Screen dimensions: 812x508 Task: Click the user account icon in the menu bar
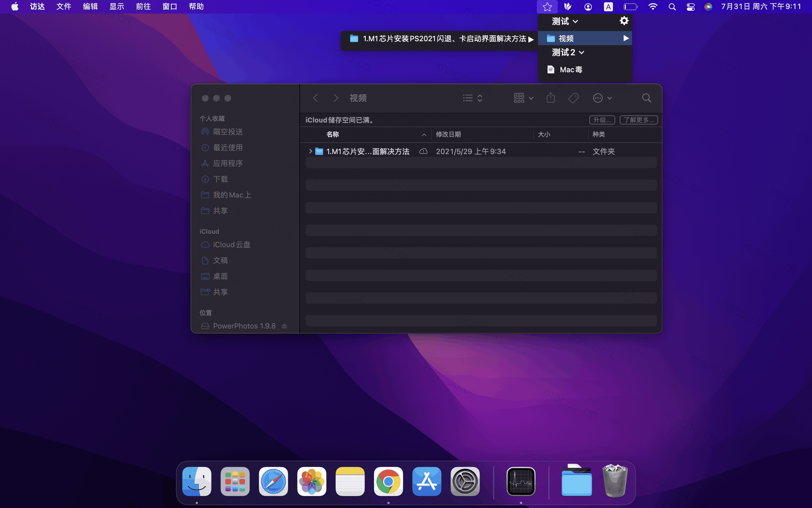pyautogui.click(x=588, y=7)
